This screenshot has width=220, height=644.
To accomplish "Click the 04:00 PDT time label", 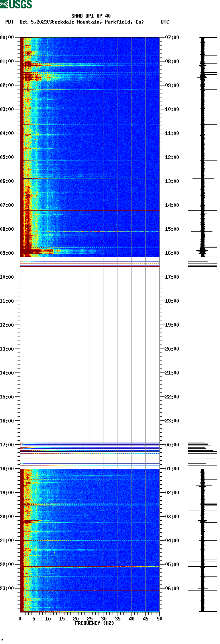I will pyautogui.click(x=7, y=133).
